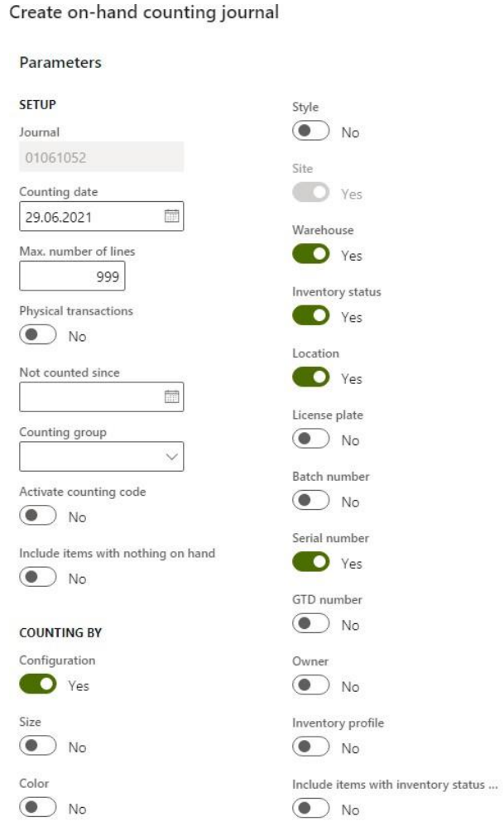The image size is (504, 826).
Task: Expand the Counting group dropdown
Action: pos(171,456)
